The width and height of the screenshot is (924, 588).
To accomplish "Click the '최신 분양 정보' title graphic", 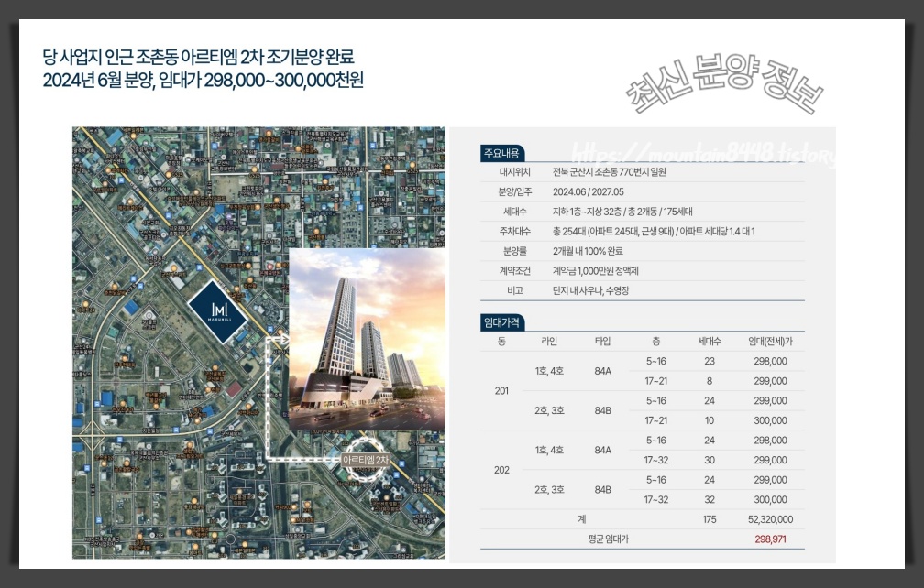I will point(724,83).
